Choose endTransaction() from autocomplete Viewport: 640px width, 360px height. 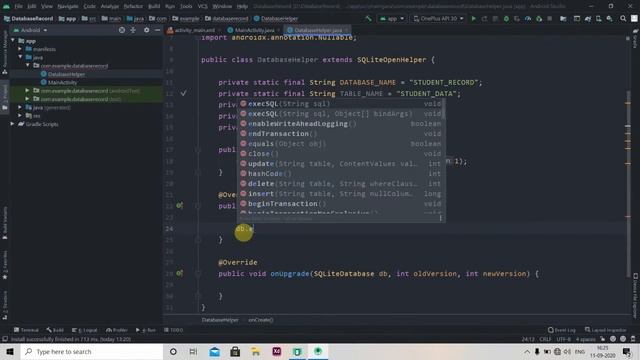click(341, 133)
